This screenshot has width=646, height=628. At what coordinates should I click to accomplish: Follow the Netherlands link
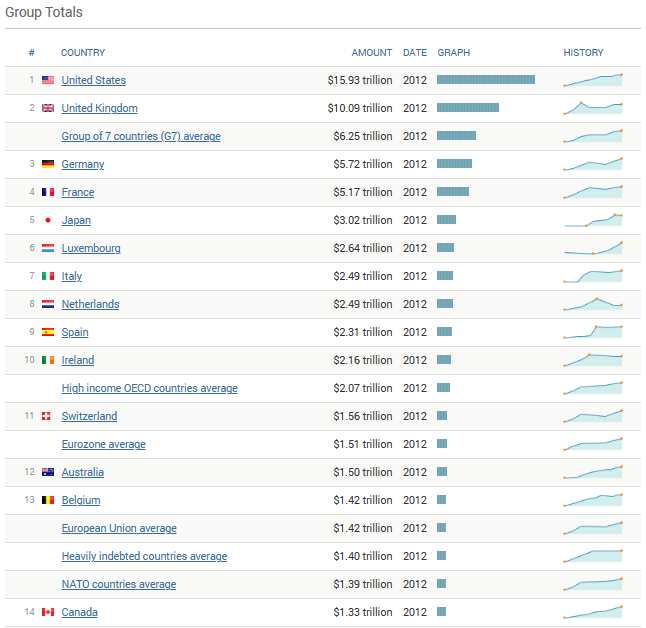(x=90, y=304)
